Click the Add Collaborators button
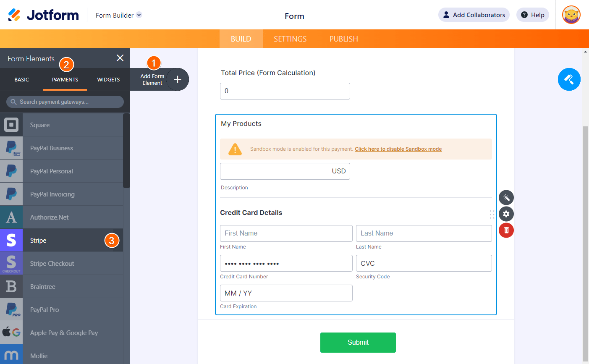Image resolution: width=589 pixels, height=364 pixels. pyautogui.click(x=474, y=15)
